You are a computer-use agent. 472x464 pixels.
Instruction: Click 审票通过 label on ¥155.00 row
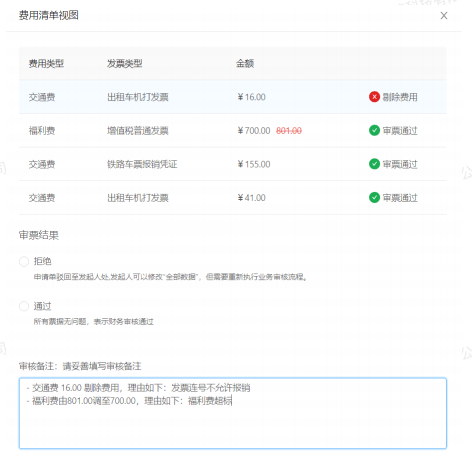point(400,164)
